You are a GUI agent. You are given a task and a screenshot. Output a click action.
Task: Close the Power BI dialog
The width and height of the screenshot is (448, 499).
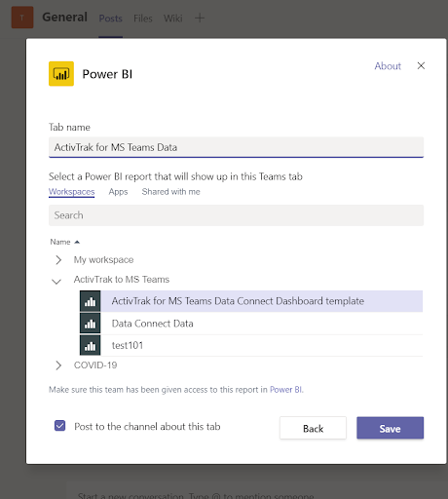click(x=421, y=65)
